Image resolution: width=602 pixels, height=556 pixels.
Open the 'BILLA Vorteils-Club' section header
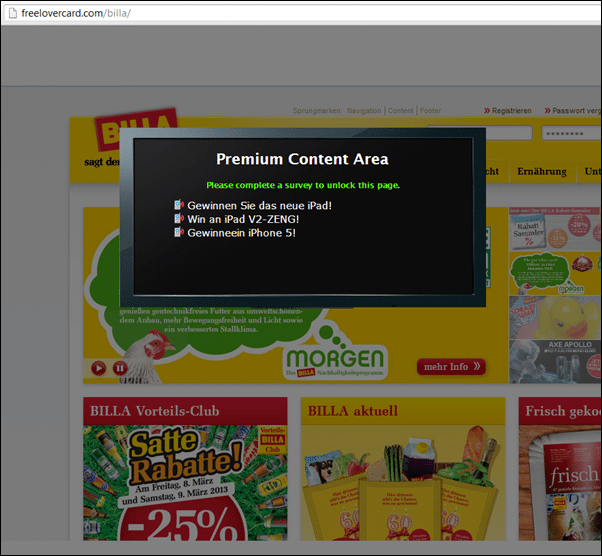tap(185, 411)
